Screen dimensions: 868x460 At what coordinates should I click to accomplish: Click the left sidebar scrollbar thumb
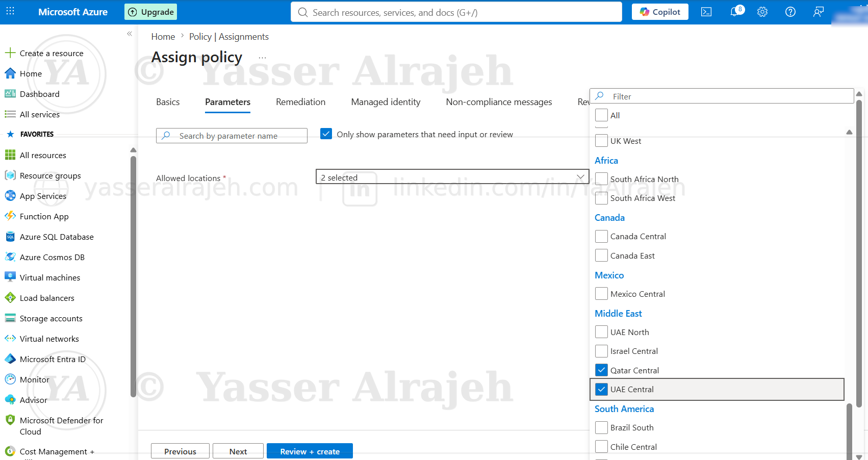click(133, 276)
